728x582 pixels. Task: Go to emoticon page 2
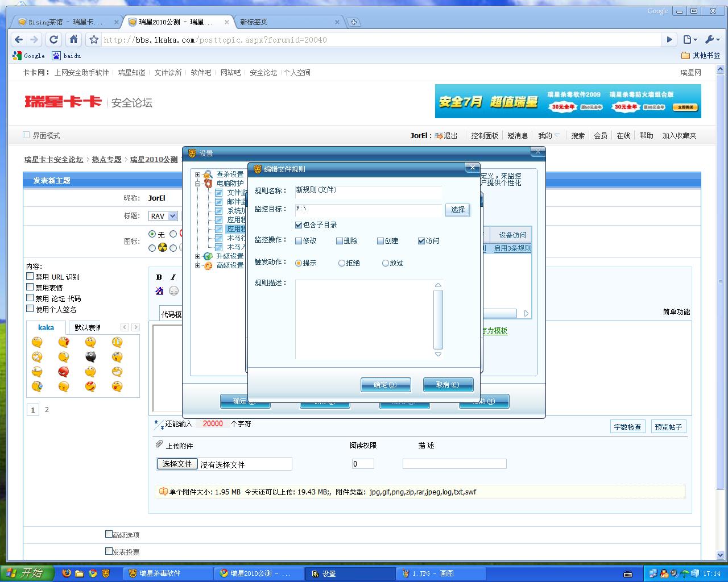tap(47, 409)
